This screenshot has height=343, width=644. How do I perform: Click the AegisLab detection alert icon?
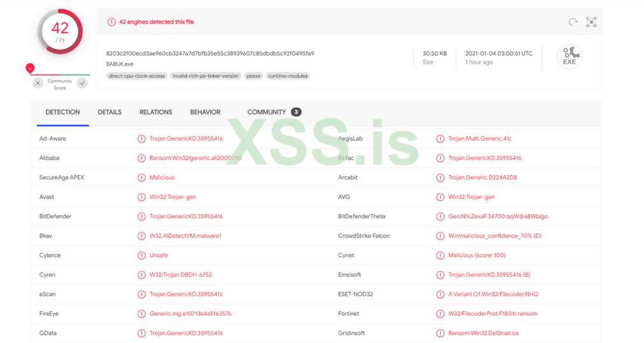(440, 139)
